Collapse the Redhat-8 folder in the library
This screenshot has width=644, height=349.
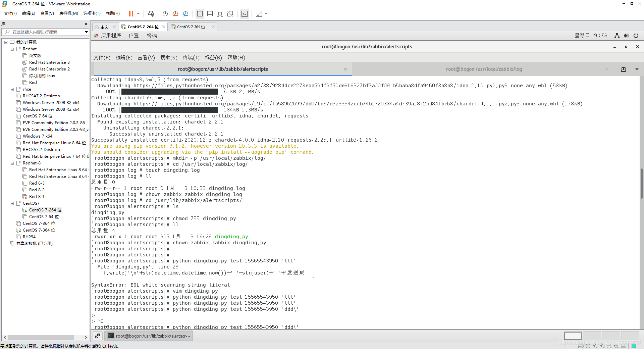pyautogui.click(x=12, y=163)
